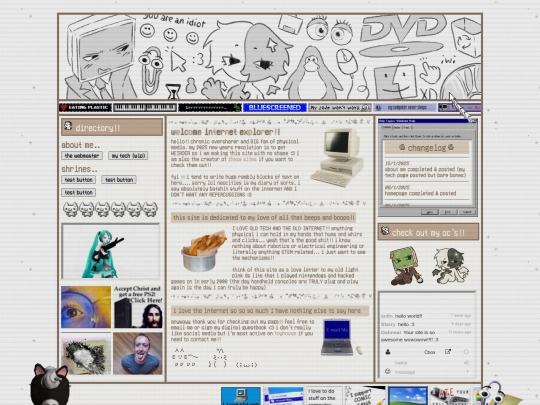Click the blue eye painting image
Viewport: 540px width, 405px height.
tap(86, 307)
